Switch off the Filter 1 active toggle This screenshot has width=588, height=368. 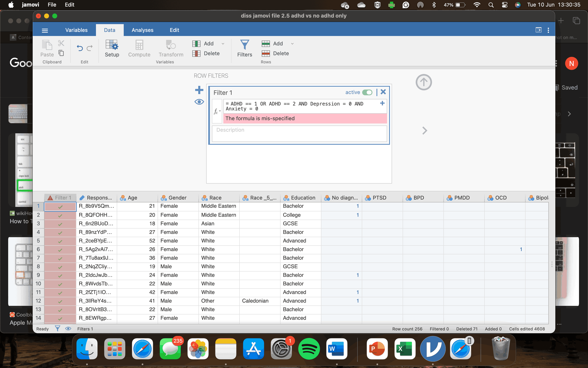coord(367,92)
